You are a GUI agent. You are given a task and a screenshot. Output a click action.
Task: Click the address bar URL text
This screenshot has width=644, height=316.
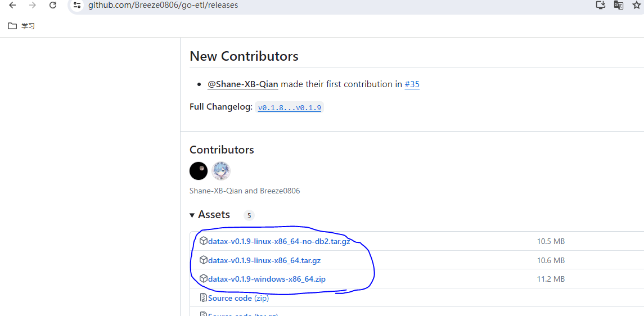[163, 5]
